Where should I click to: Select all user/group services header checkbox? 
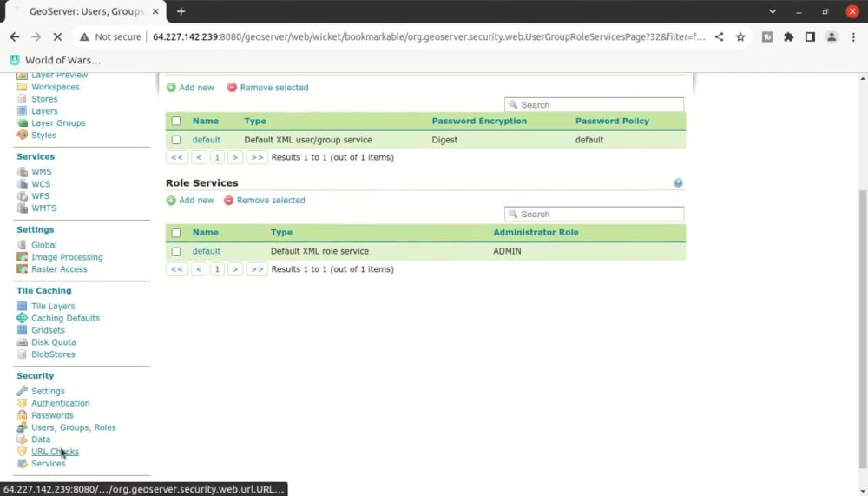coord(176,121)
